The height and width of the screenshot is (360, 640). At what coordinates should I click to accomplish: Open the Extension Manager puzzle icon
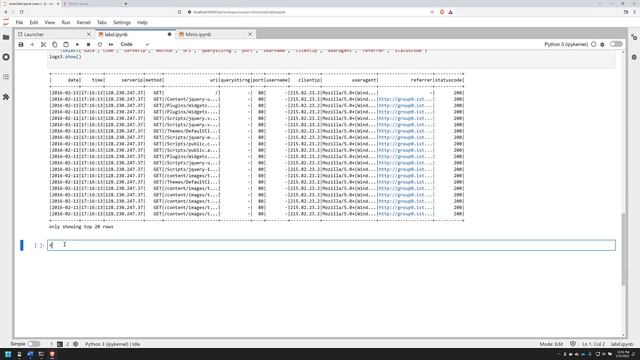click(x=6, y=97)
